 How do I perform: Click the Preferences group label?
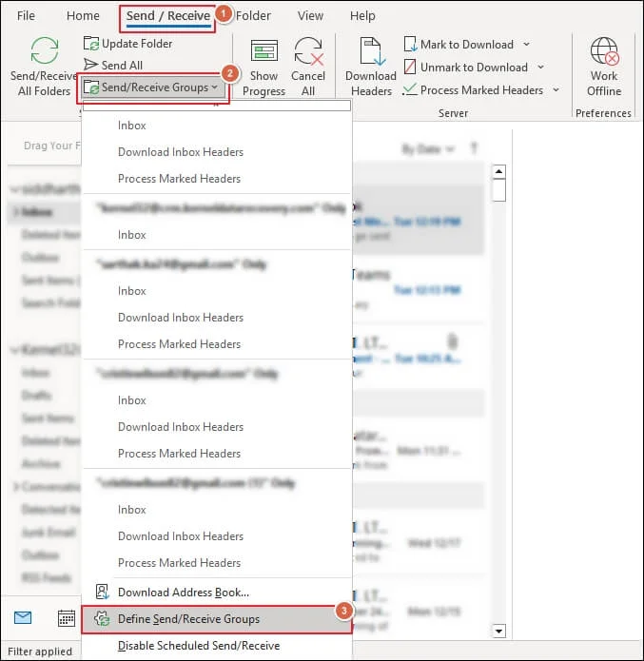pos(603,113)
